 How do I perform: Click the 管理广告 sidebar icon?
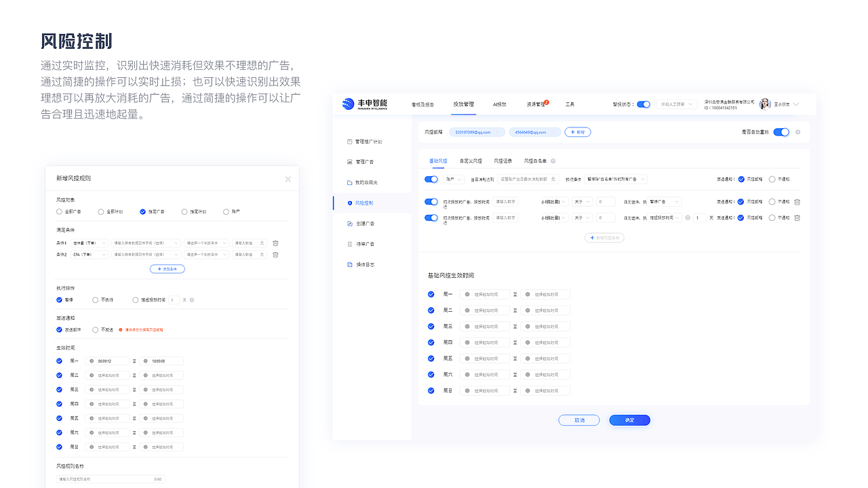(x=350, y=162)
